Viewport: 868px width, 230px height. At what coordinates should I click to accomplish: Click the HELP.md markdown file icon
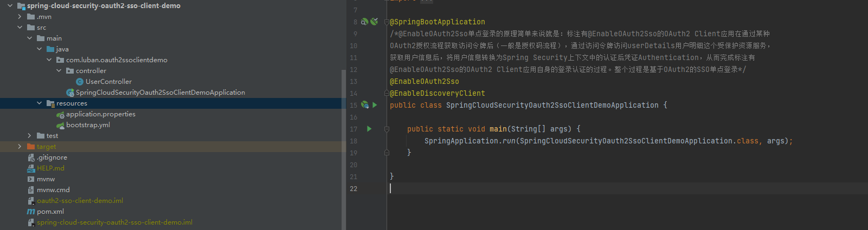coord(31,168)
